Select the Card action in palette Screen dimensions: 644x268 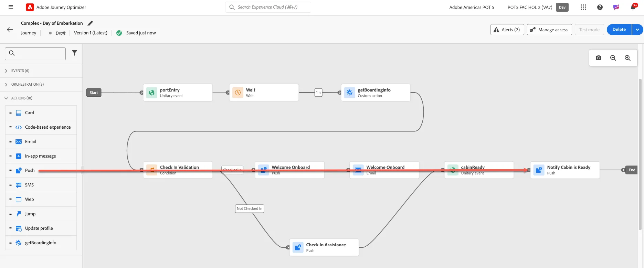(41, 113)
